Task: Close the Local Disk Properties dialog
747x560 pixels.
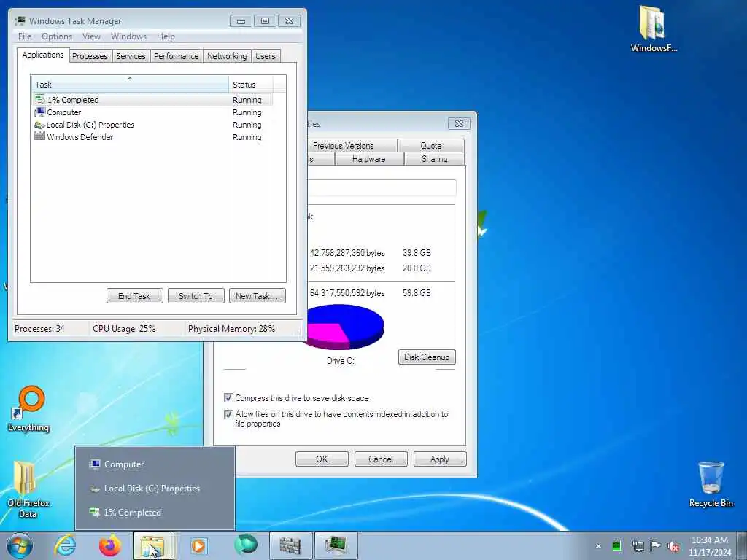Action: click(460, 123)
